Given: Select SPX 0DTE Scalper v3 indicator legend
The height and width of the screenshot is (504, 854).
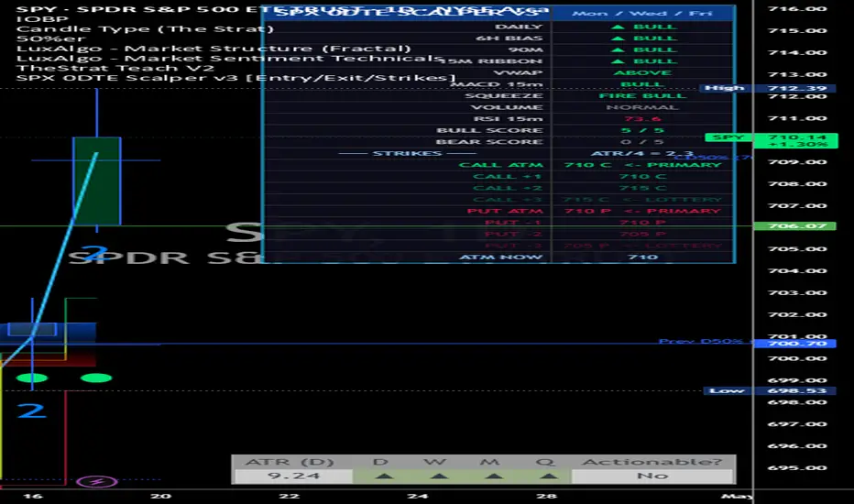Looking at the screenshot, I should click(235, 78).
